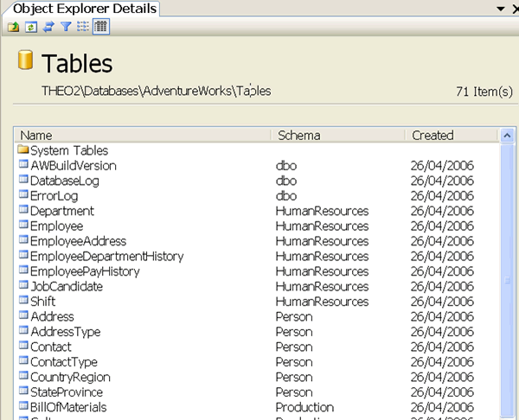
Task: Sort by the Name column header
Action: (143, 136)
